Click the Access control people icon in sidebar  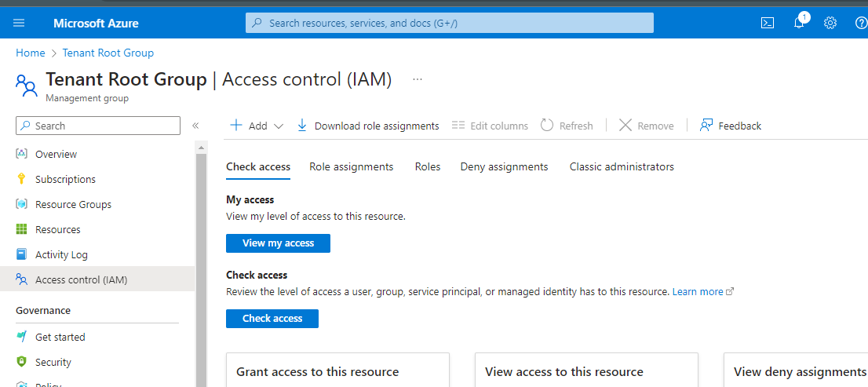click(22, 279)
